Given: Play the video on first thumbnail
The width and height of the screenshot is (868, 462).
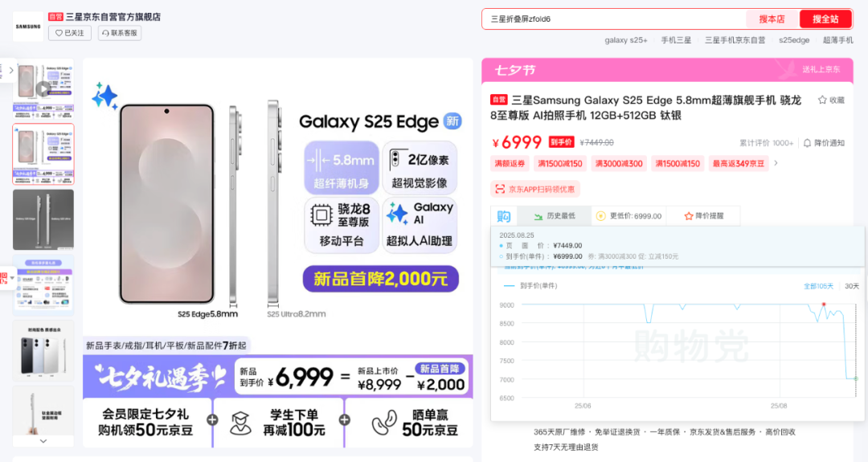Looking at the screenshot, I should pos(43,88).
